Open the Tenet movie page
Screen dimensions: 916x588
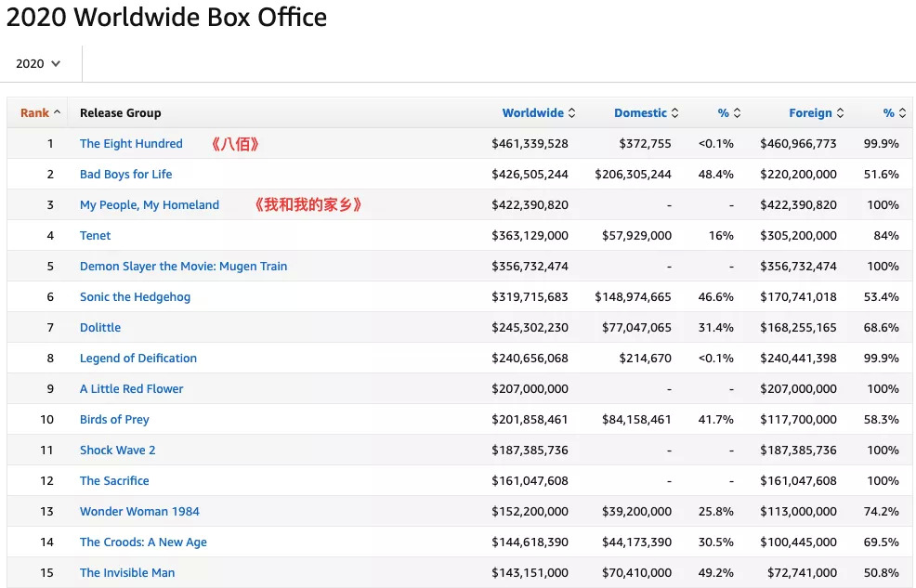pos(95,236)
